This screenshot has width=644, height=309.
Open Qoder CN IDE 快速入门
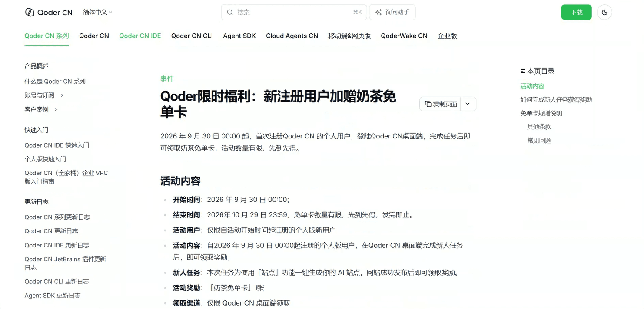point(56,145)
